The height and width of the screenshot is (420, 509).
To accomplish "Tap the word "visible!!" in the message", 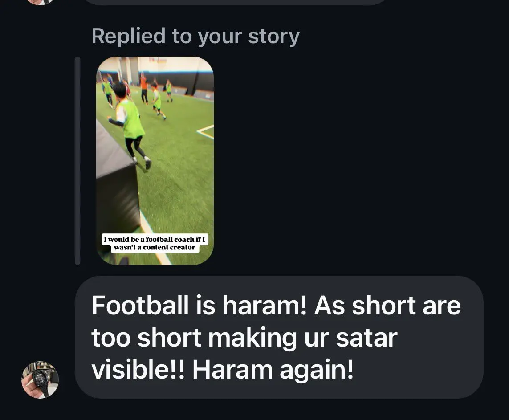I will point(138,369).
